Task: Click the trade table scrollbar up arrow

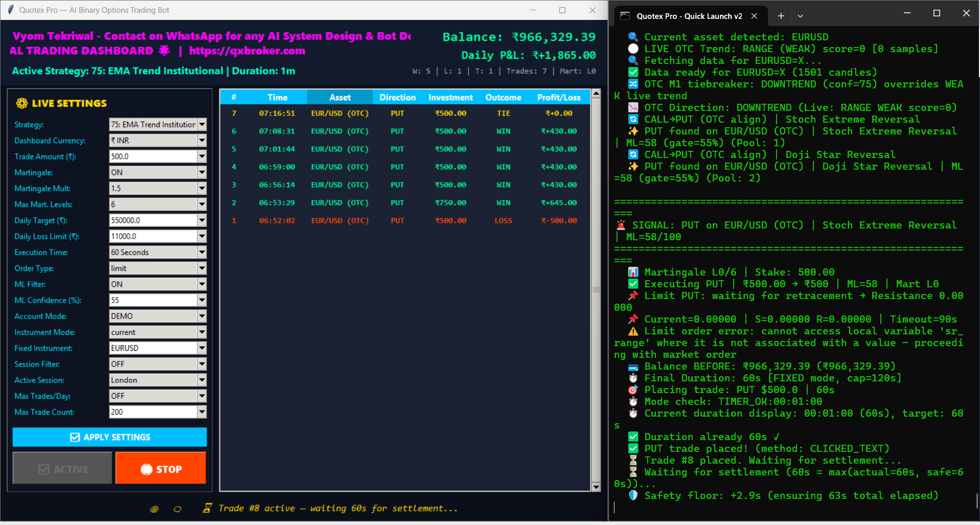Action: [x=596, y=94]
